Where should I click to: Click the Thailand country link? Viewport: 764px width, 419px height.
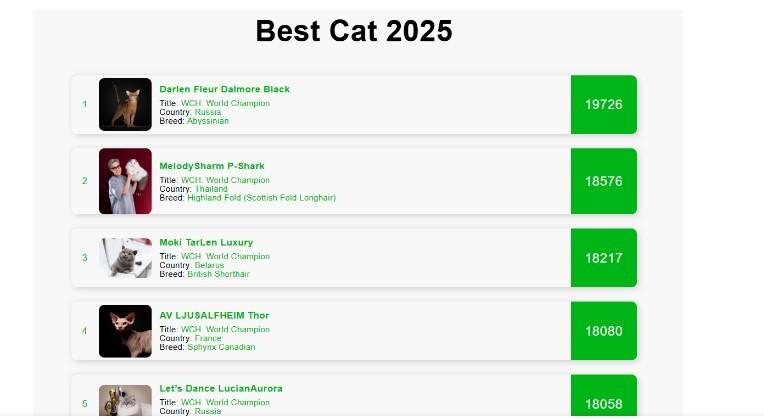click(211, 189)
